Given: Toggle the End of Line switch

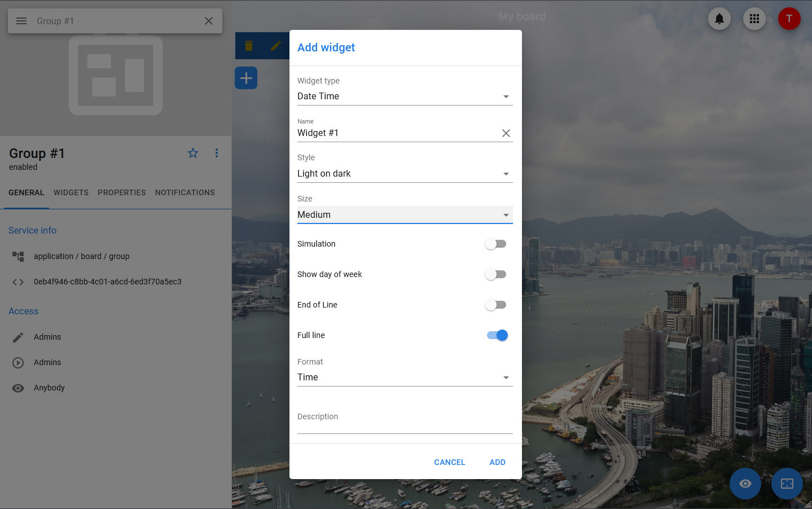Looking at the screenshot, I should (496, 305).
